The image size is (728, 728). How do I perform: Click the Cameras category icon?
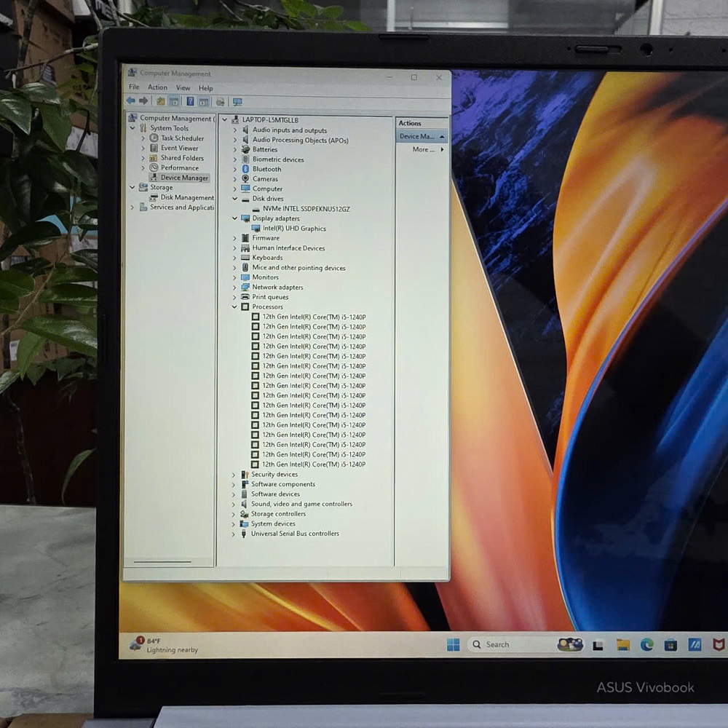[x=245, y=179]
